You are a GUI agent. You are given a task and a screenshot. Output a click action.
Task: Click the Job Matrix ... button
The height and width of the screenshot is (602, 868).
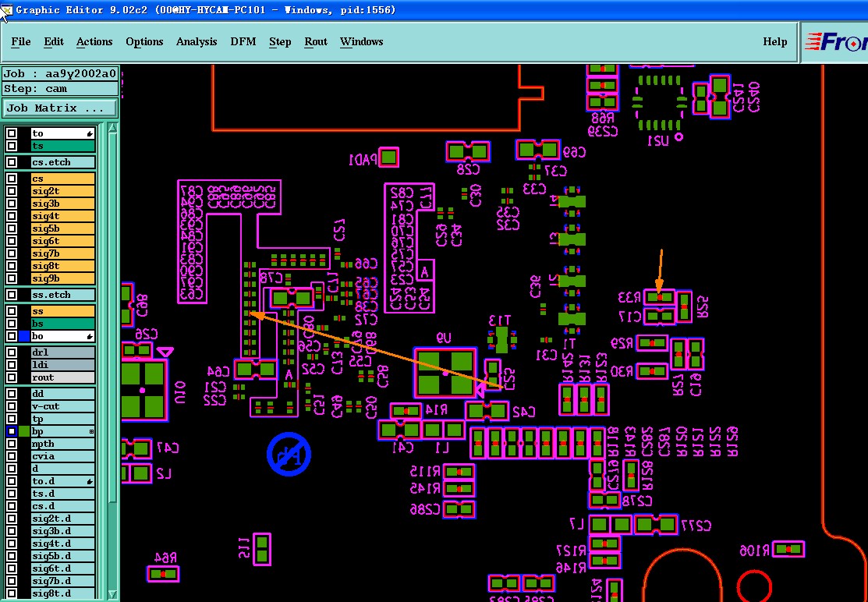[x=60, y=108]
